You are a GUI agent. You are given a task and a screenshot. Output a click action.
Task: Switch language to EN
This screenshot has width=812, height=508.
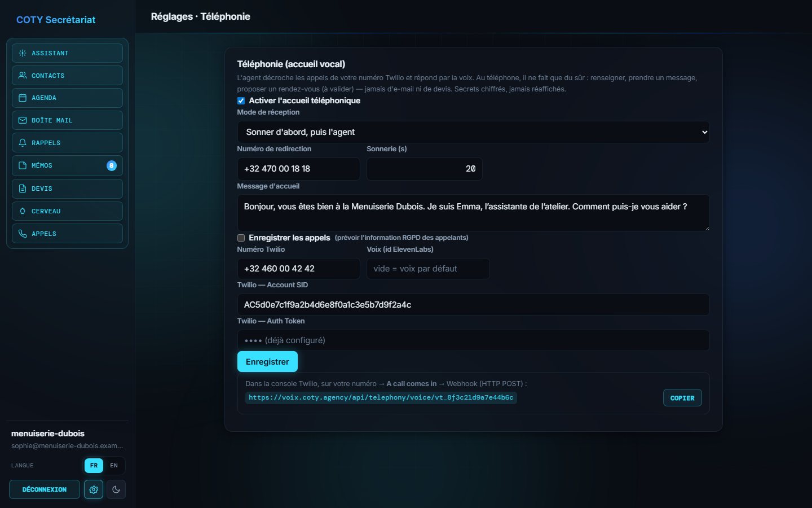114,466
